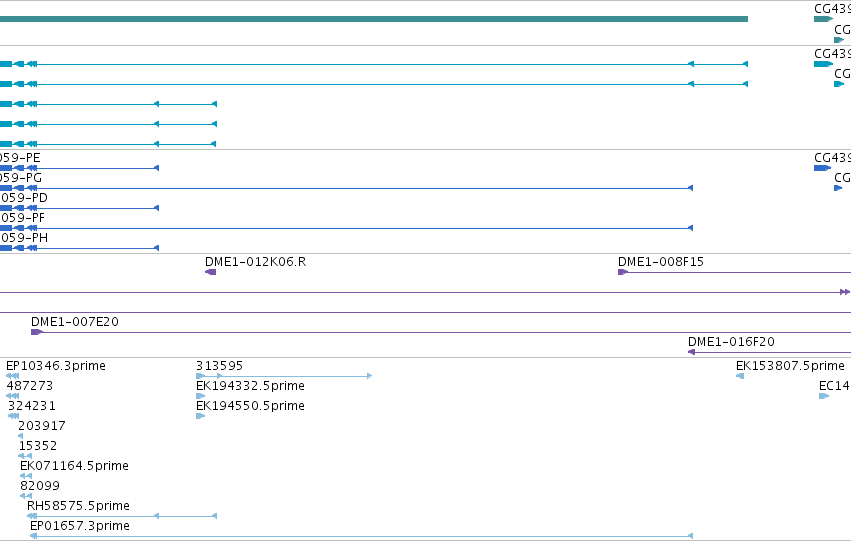The height and width of the screenshot is (541, 851).
Task: Select the EK153807.5prime label
Action: [x=790, y=366]
